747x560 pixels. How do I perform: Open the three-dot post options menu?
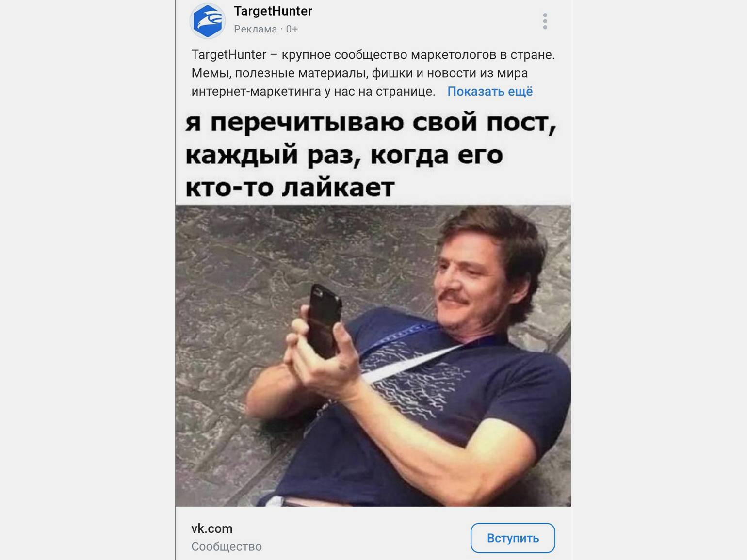545,21
